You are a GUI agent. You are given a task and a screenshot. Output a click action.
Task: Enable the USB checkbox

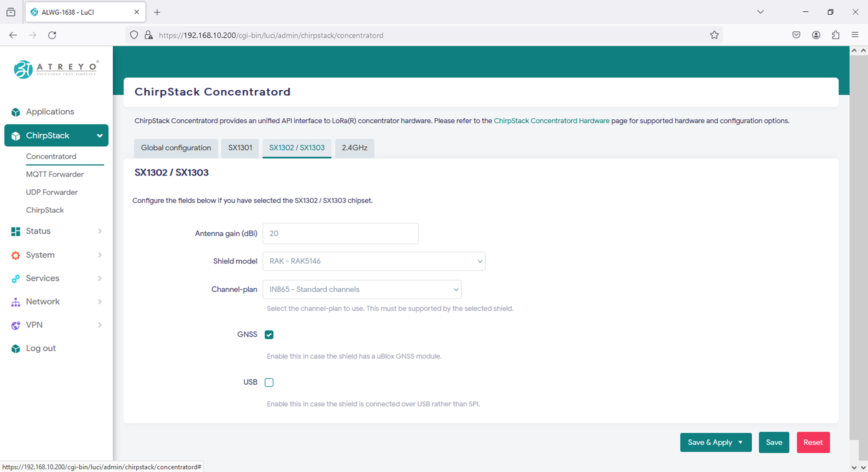coord(269,383)
